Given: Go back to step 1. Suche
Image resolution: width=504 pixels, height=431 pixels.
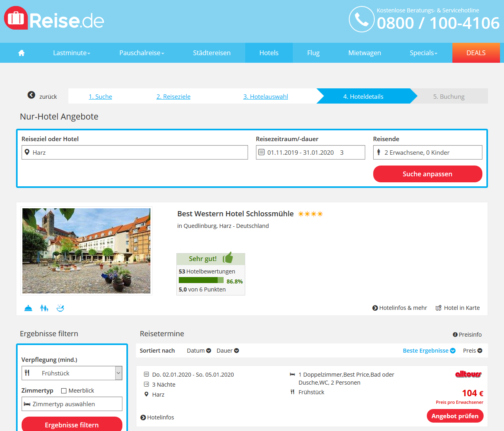Looking at the screenshot, I should (100, 96).
